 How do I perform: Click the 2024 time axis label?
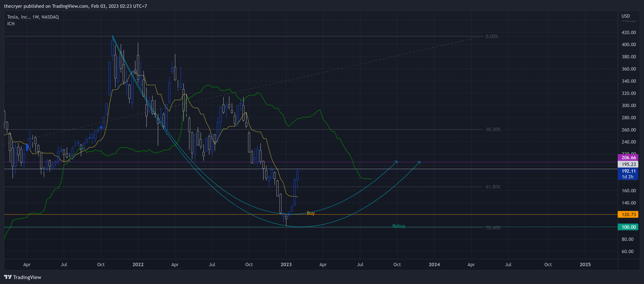coord(434,265)
